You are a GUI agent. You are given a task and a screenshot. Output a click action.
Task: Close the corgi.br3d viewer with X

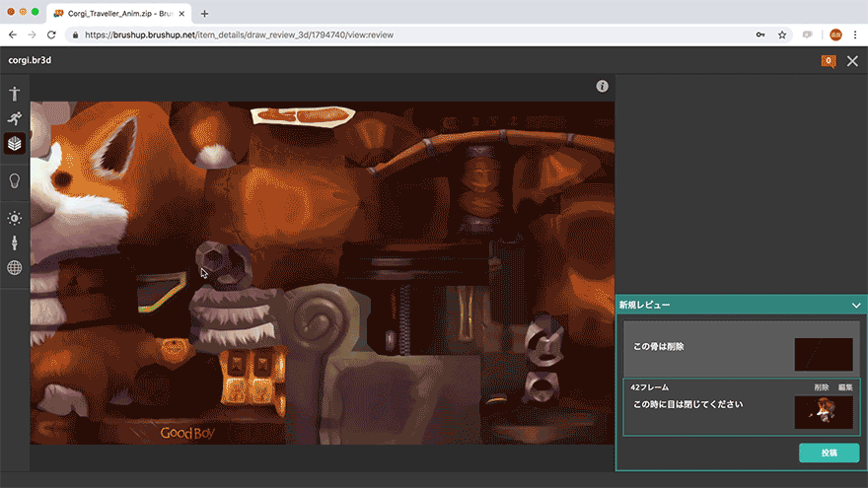pyautogui.click(x=852, y=61)
